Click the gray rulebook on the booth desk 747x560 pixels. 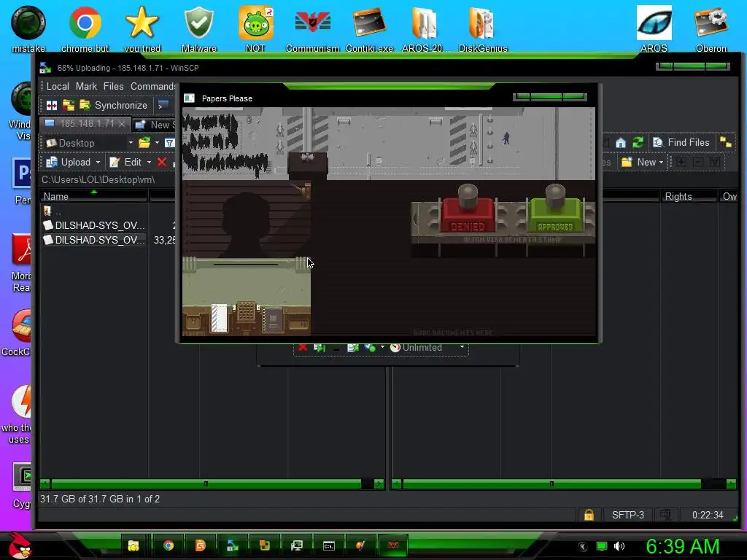pos(273,321)
